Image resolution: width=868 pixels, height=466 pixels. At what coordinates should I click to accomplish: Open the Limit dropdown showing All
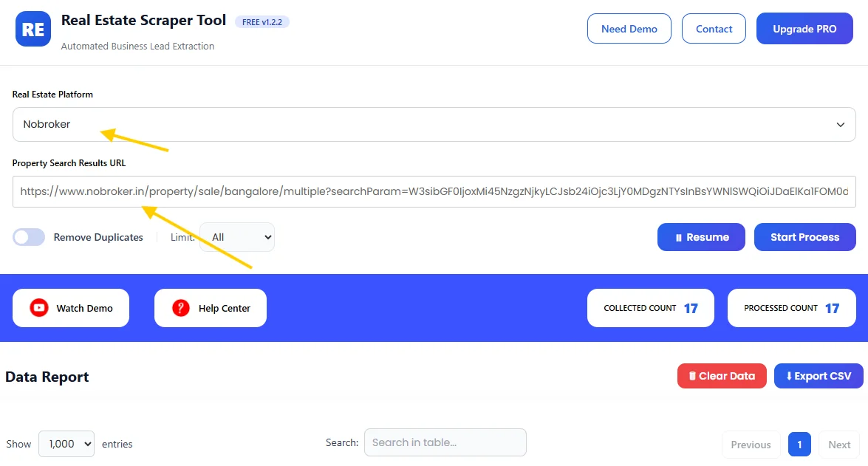pyautogui.click(x=236, y=236)
